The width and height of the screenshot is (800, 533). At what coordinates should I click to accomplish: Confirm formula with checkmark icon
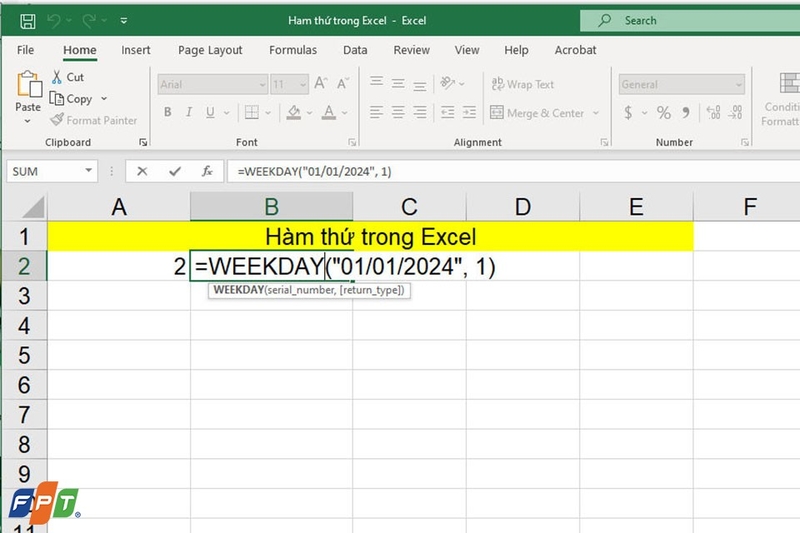pyautogui.click(x=175, y=171)
